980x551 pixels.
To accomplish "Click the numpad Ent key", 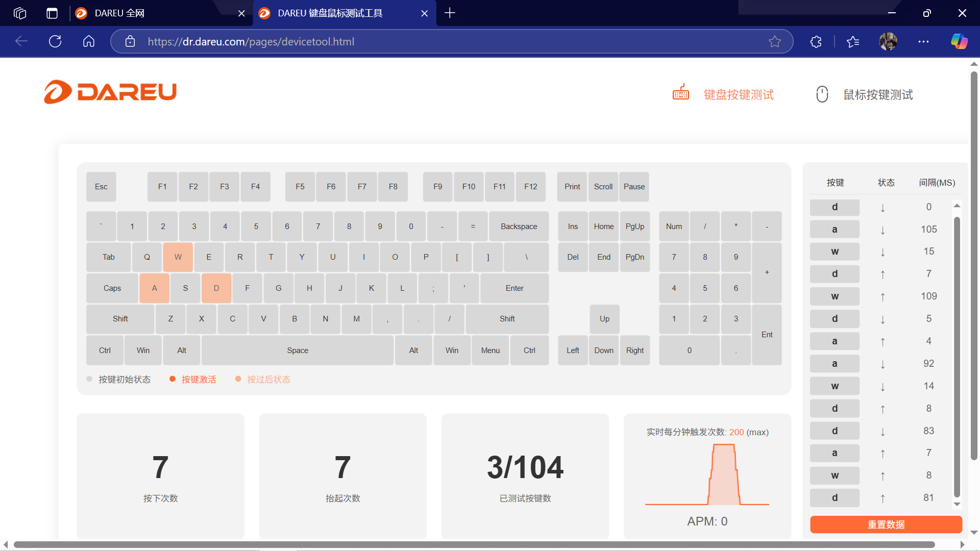I will (767, 335).
